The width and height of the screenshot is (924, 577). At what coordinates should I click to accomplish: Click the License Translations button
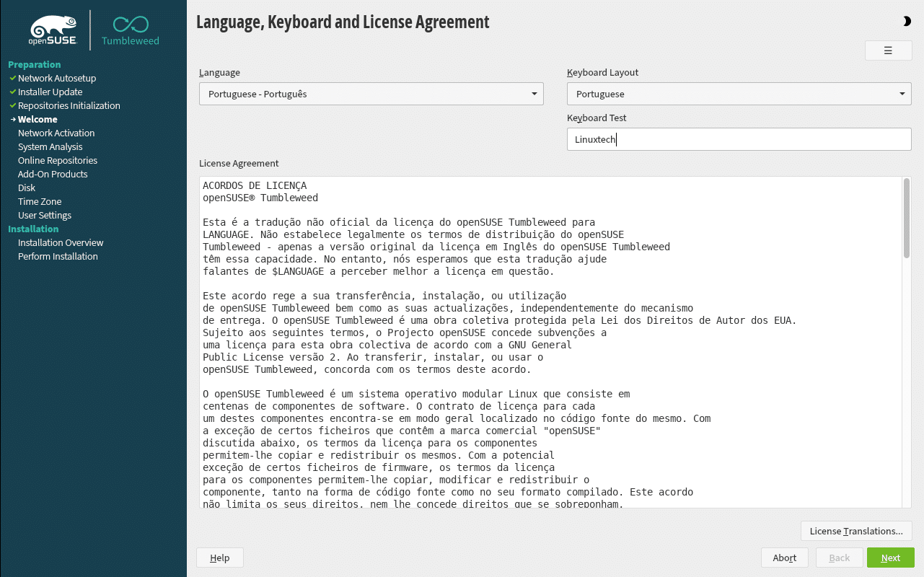pos(856,531)
